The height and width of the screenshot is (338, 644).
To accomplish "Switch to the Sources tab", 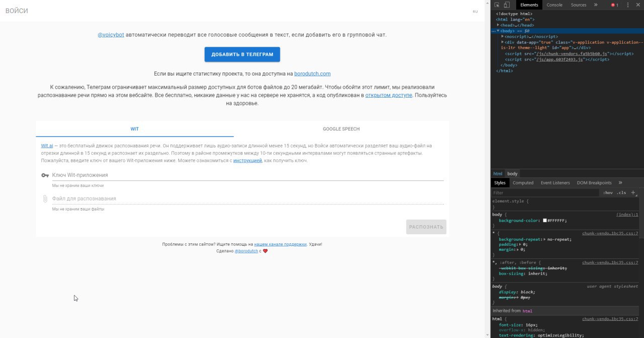I will tap(579, 5).
